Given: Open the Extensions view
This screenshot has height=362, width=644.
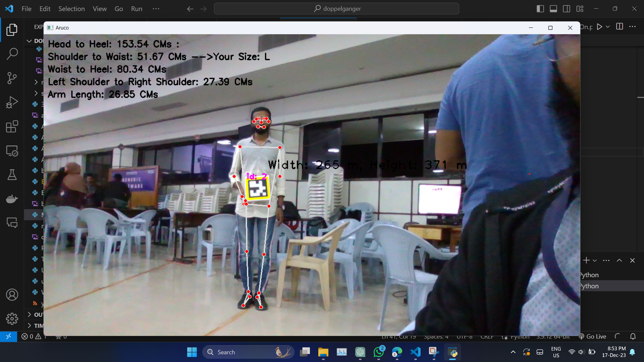Looking at the screenshot, I should pos(12,127).
